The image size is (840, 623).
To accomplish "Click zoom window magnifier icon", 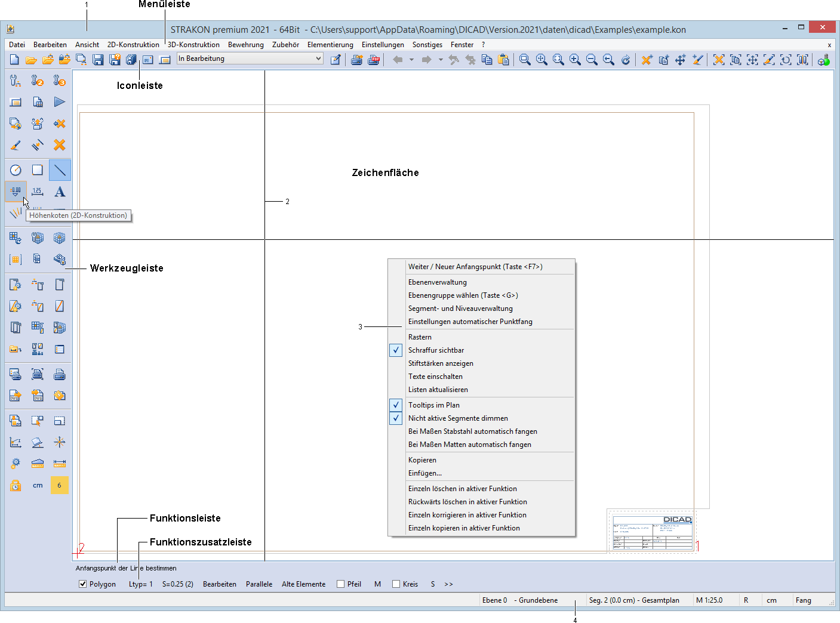I will click(525, 59).
